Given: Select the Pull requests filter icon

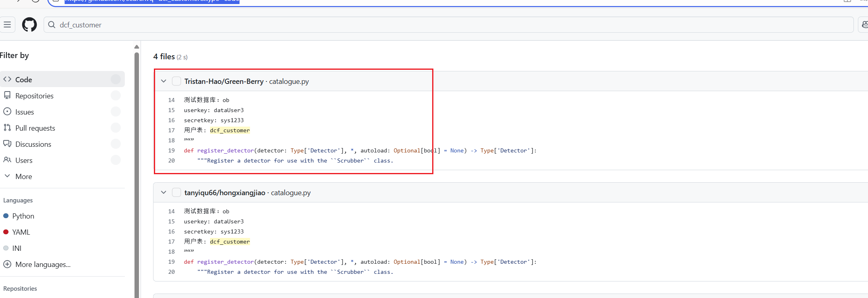Looking at the screenshot, I should [x=7, y=128].
